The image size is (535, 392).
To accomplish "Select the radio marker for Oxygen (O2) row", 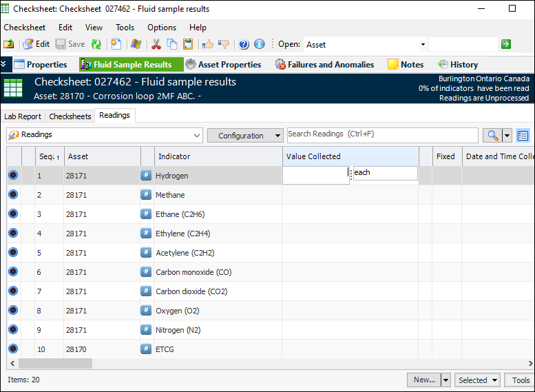I will pyautogui.click(x=13, y=311).
